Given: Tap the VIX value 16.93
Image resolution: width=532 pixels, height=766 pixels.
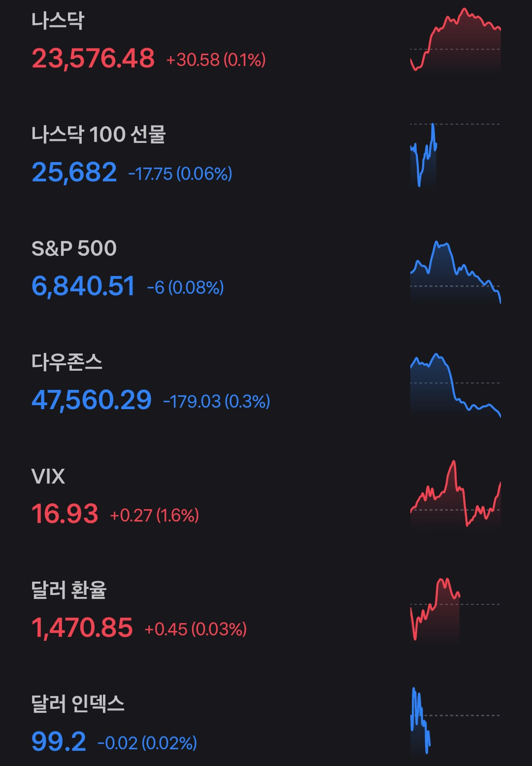Looking at the screenshot, I should 65,514.
